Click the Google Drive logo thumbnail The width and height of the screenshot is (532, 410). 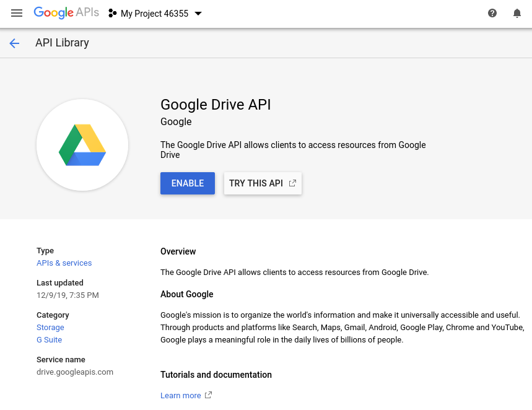82,145
